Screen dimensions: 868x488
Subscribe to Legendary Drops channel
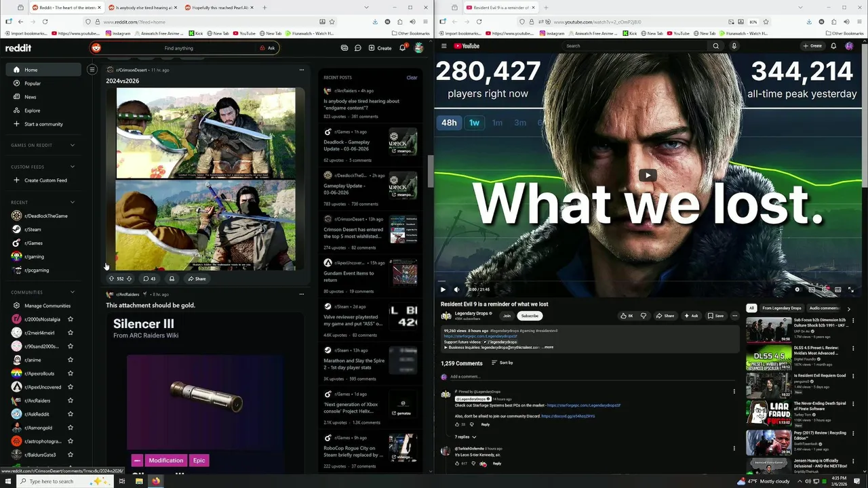530,316
